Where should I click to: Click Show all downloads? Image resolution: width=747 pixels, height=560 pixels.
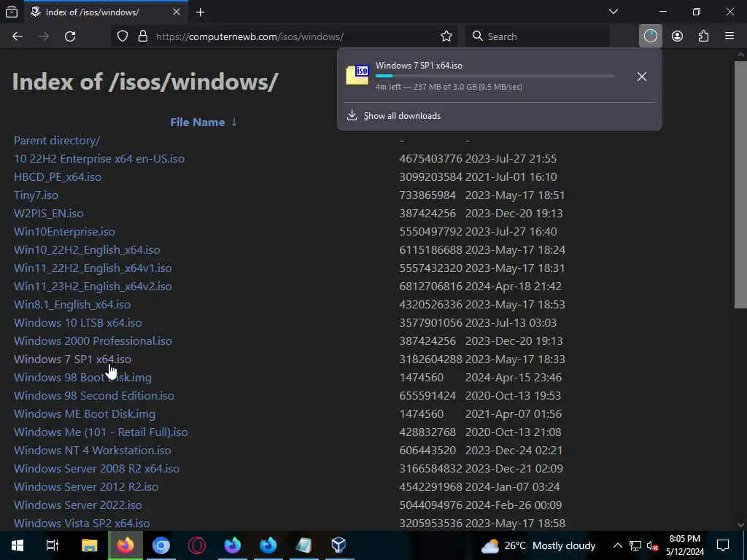[402, 116]
